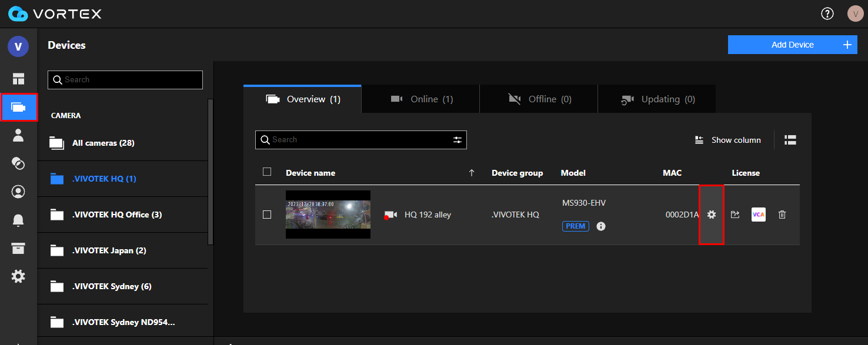Switch to the Online tab
Screen dimensions: 868x345
tap(420, 99)
